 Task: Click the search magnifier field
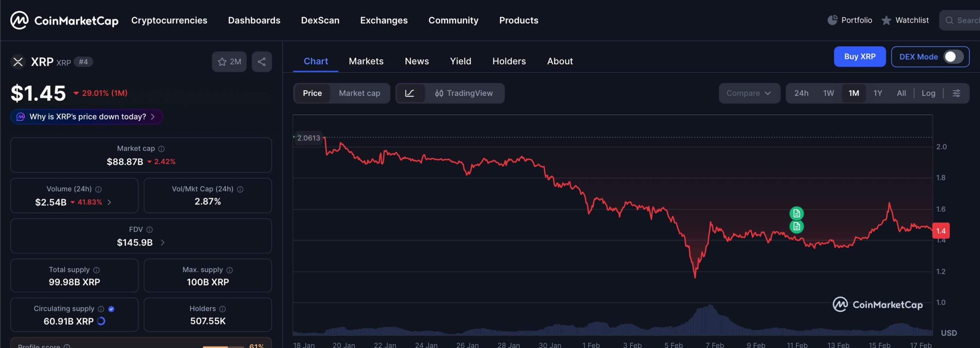tap(960, 20)
